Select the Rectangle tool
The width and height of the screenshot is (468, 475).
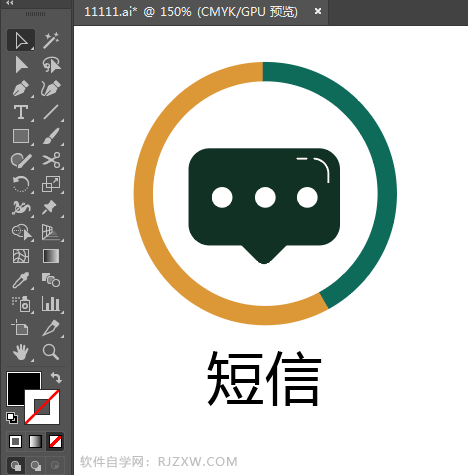point(21,136)
